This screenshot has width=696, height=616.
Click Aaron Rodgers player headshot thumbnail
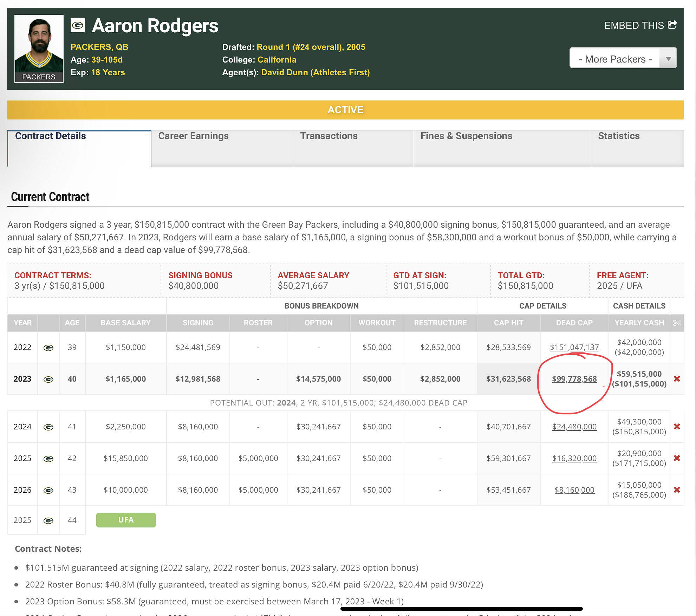point(39,44)
